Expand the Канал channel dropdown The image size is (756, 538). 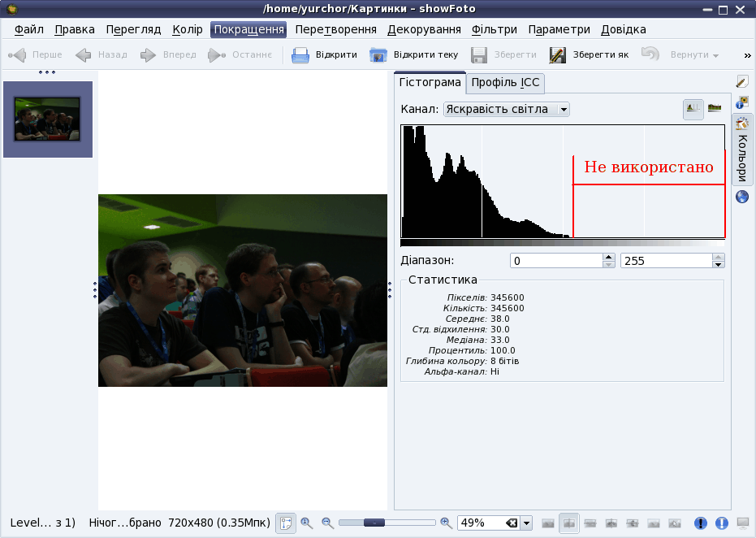(564, 109)
